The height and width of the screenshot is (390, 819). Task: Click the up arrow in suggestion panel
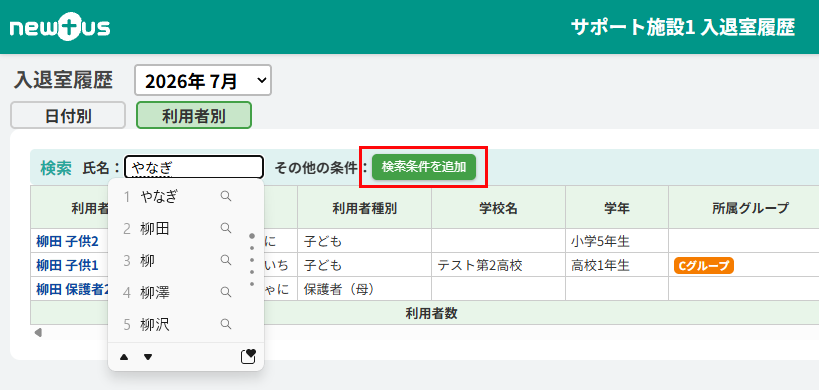pyautogui.click(x=124, y=357)
